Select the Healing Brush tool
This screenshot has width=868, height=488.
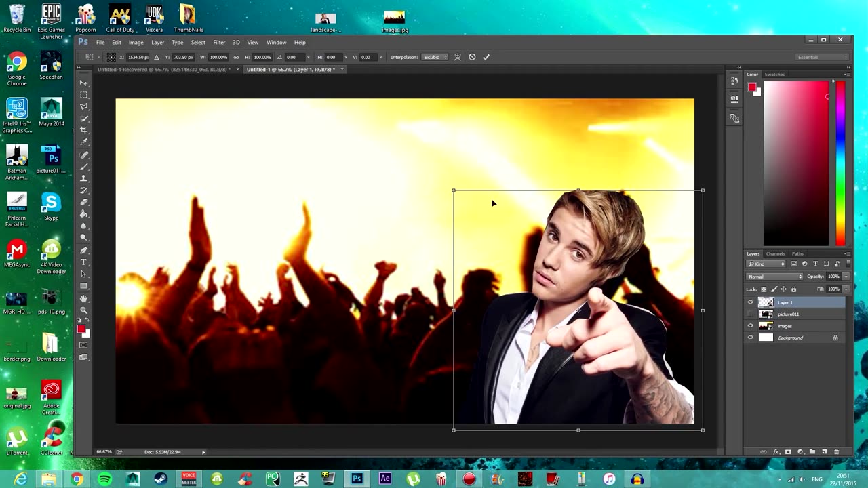point(84,155)
